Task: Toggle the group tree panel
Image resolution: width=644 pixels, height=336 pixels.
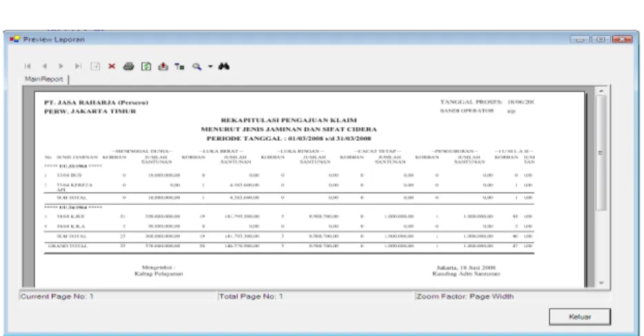Action: click(179, 66)
